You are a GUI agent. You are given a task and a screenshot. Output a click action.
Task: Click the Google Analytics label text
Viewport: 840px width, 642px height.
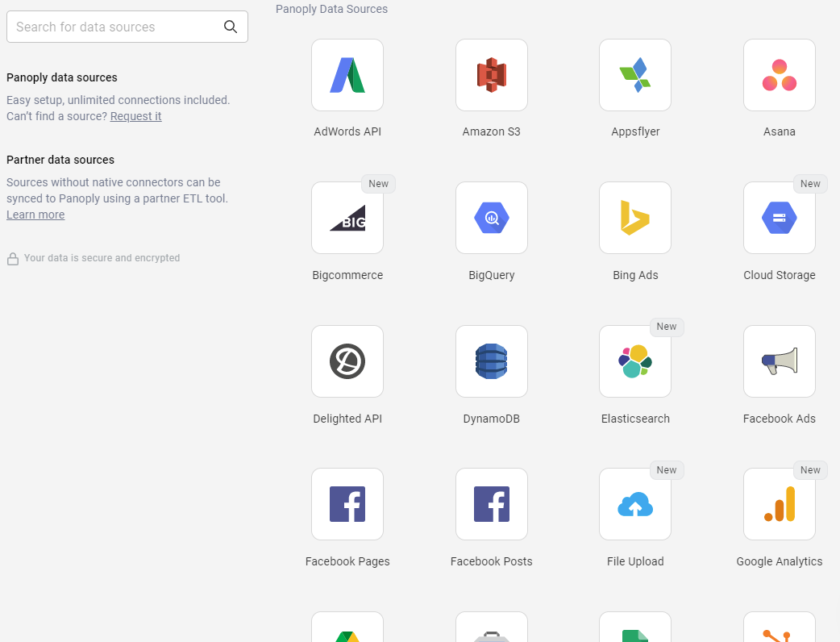(x=779, y=561)
